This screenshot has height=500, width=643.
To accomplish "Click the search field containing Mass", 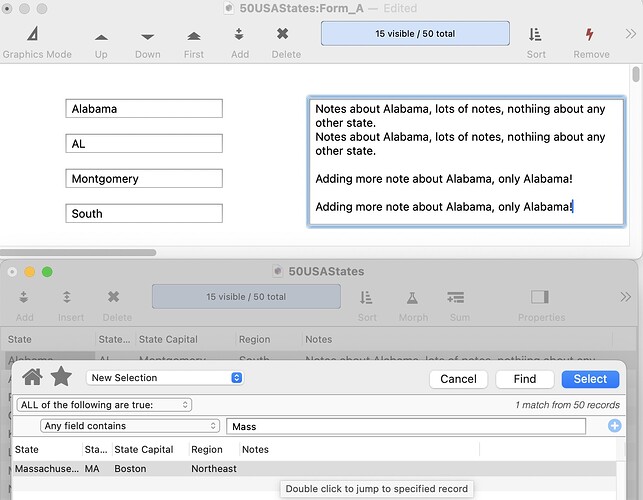I will [x=406, y=426].
